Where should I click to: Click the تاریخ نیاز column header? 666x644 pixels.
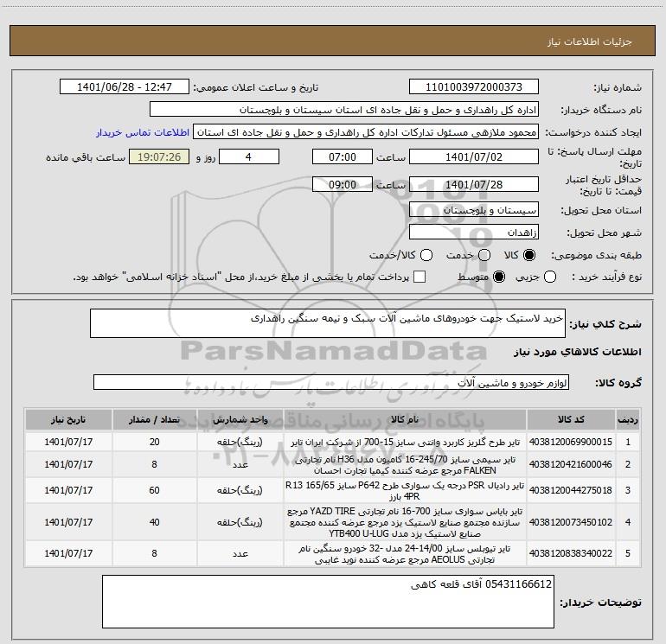pyautogui.click(x=68, y=419)
